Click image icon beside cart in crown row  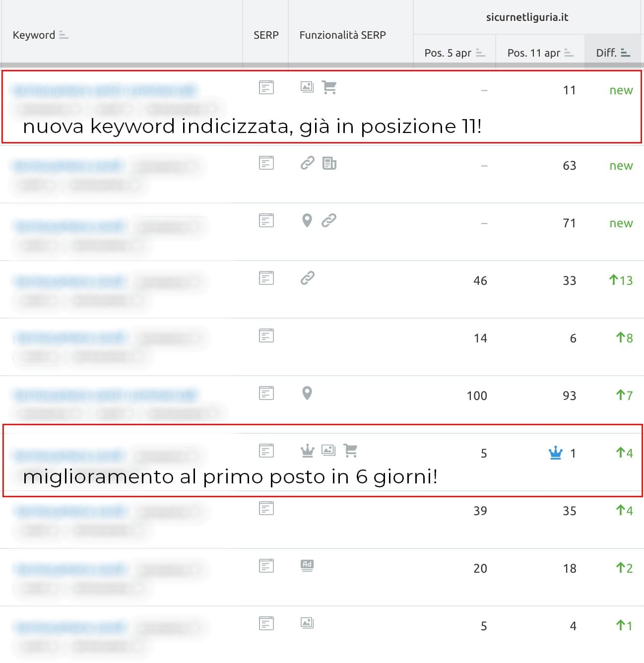tap(328, 451)
